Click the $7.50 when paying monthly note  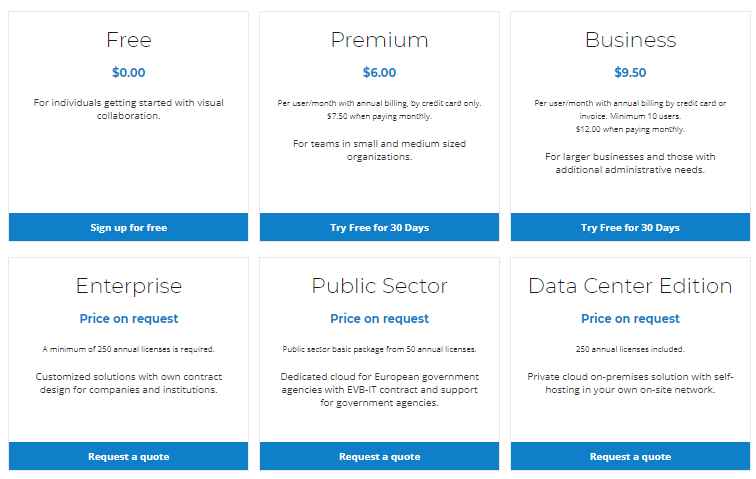coord(379,116)
